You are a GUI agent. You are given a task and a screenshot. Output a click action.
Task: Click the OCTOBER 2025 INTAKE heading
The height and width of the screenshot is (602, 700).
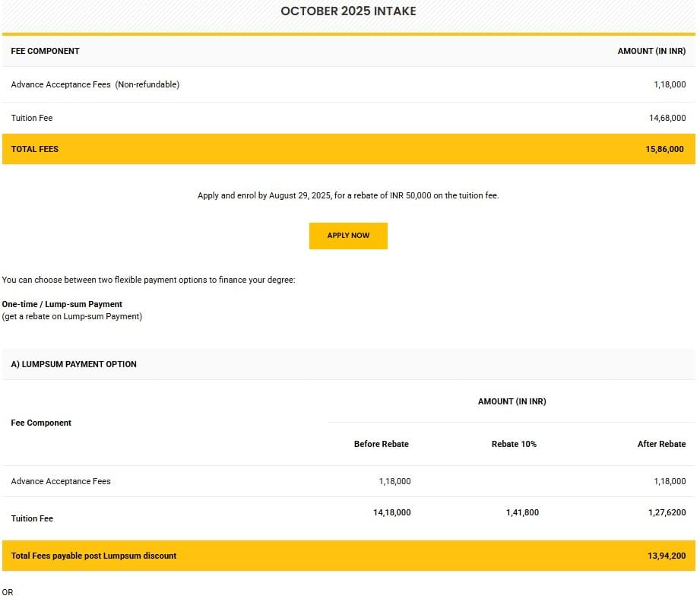(348, 11)
